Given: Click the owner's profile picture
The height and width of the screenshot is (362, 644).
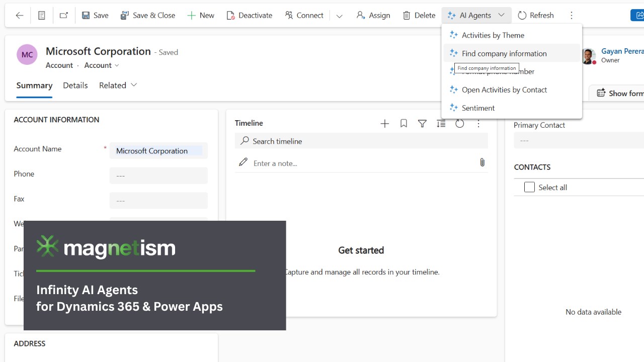Looking at the screenshot, I should click(588, 56).
